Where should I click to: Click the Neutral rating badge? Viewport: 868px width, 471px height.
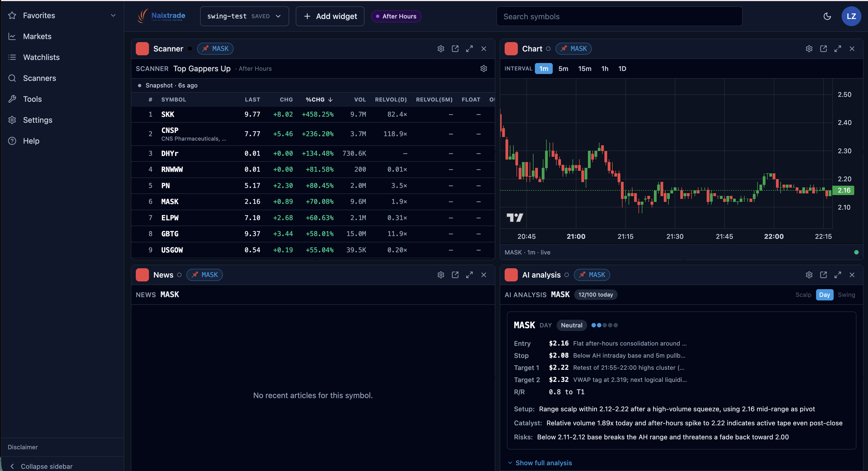tap(571, 325)
